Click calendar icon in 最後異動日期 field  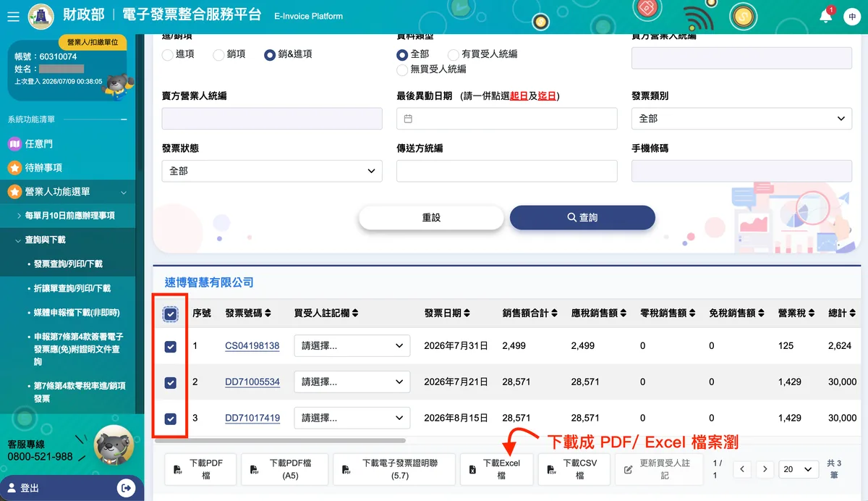(408, 119)
